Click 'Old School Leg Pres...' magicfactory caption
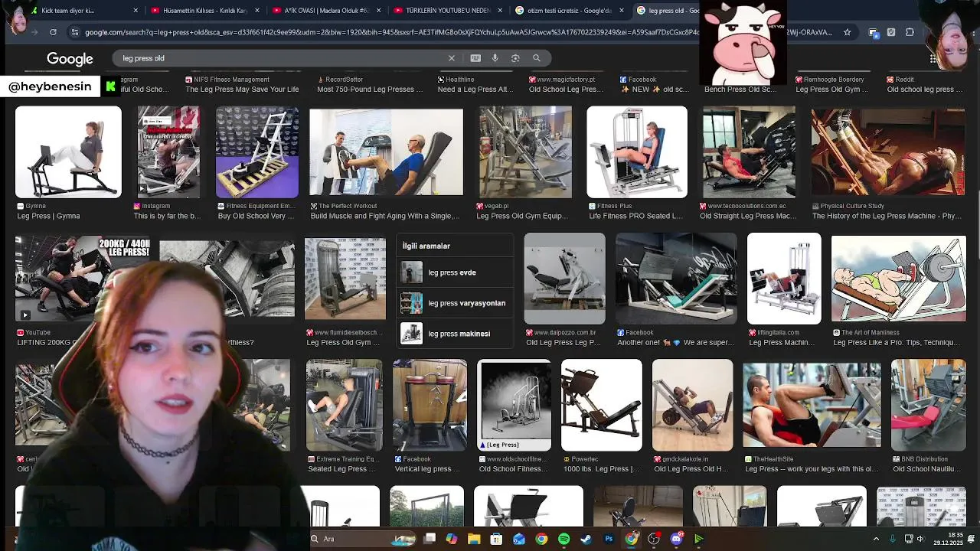980x551 pixels. tap(566, 90)
